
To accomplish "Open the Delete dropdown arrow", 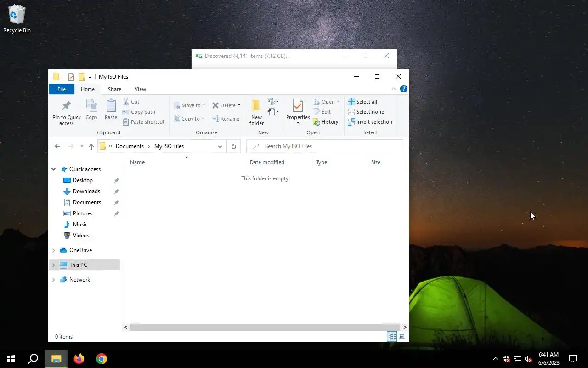I will point(239,105).
